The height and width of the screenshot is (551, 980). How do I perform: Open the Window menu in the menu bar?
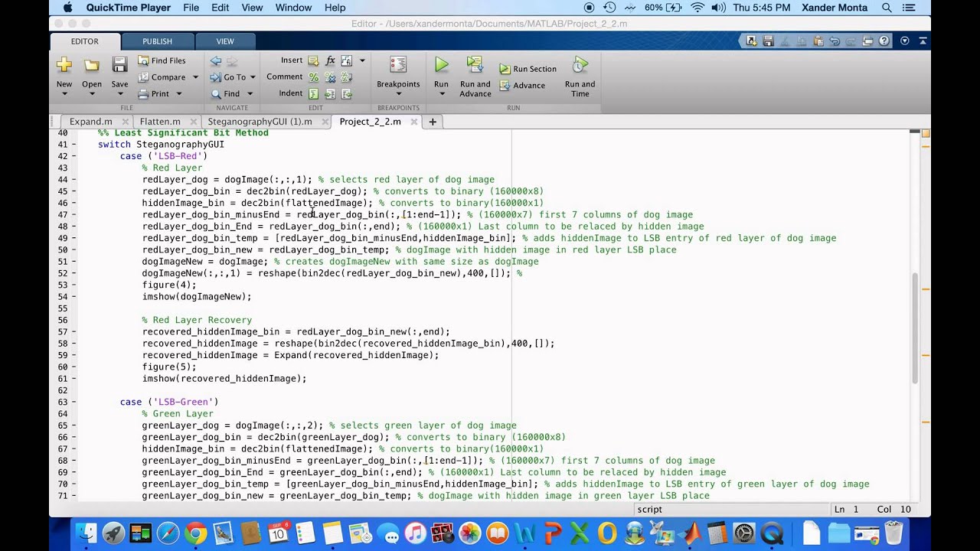coord(293,8)
